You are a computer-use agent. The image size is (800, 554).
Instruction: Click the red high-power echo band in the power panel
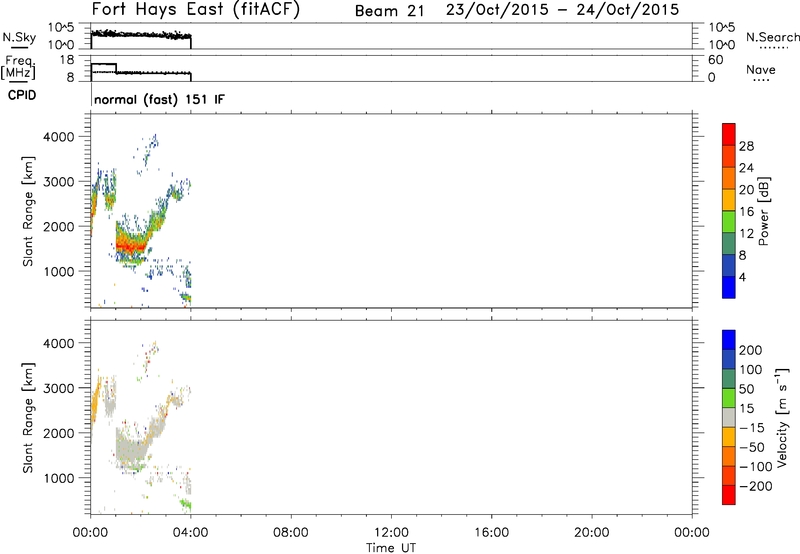132,246
